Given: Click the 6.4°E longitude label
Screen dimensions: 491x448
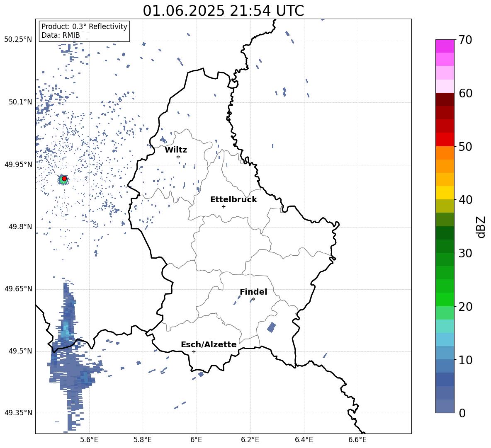Looking at the screenshot, I should click(x=304, y=440).
